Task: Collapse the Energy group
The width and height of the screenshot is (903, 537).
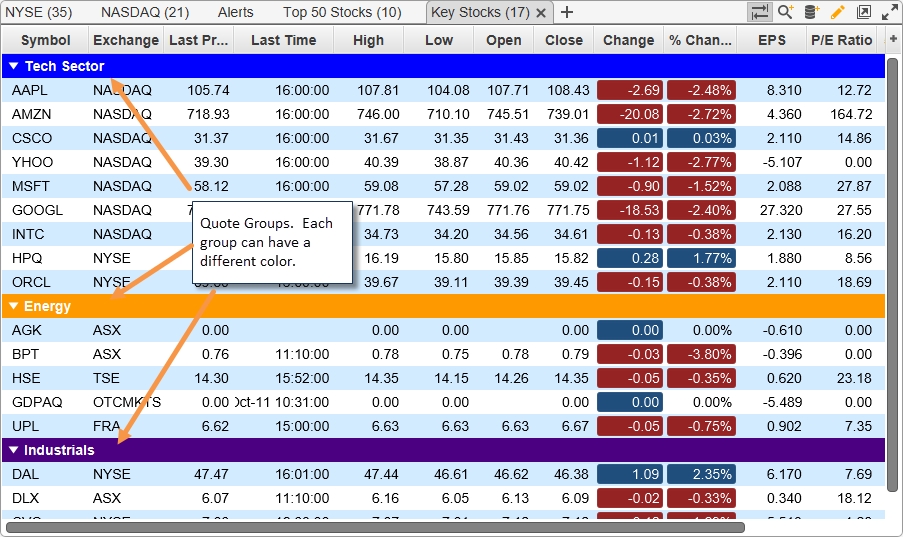Action: coord(13,306)
